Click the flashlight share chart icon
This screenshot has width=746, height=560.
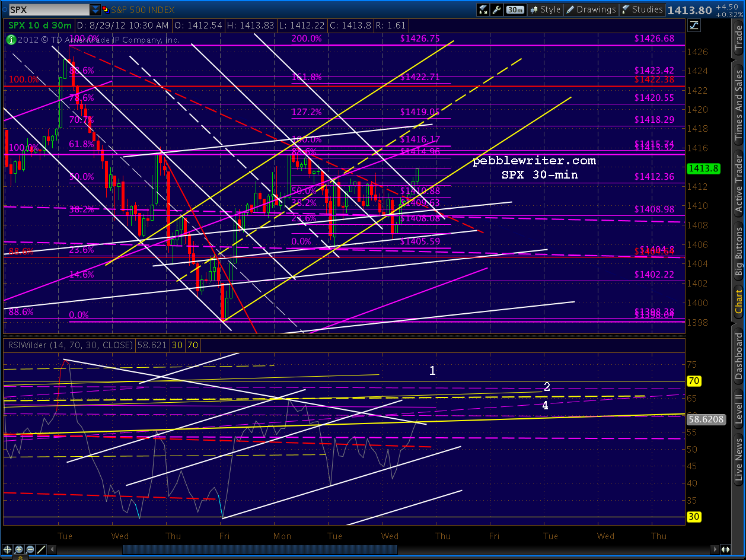(484, 9)
